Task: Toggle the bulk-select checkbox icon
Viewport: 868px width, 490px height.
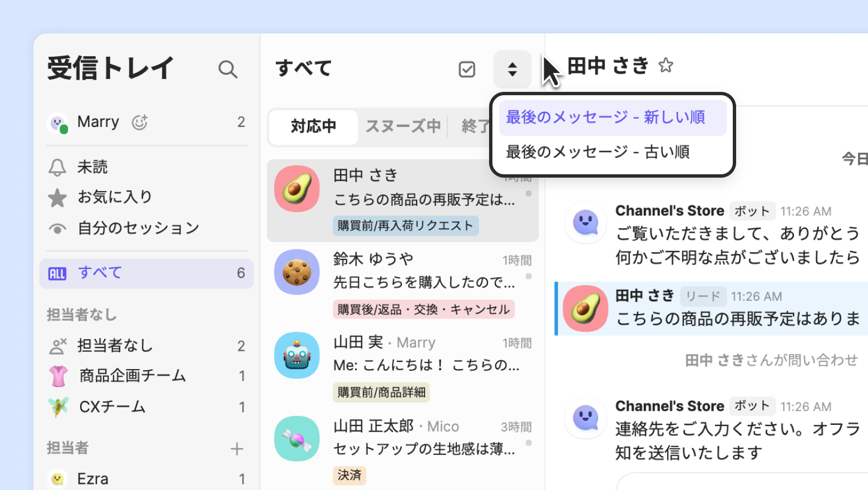Action: click(467, 70)
